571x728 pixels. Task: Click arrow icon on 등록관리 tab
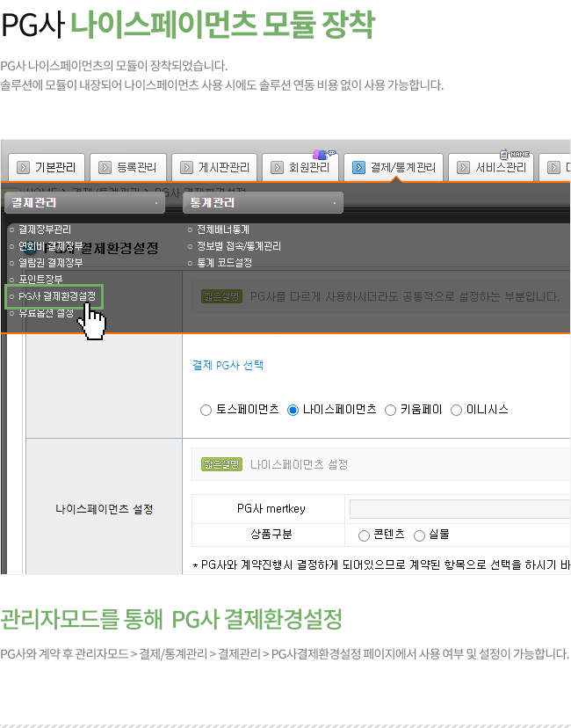tap(105, 167)
